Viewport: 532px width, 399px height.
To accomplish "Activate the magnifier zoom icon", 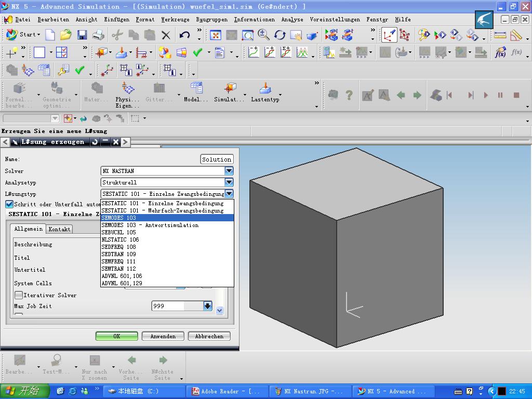I will coord(263,35).
